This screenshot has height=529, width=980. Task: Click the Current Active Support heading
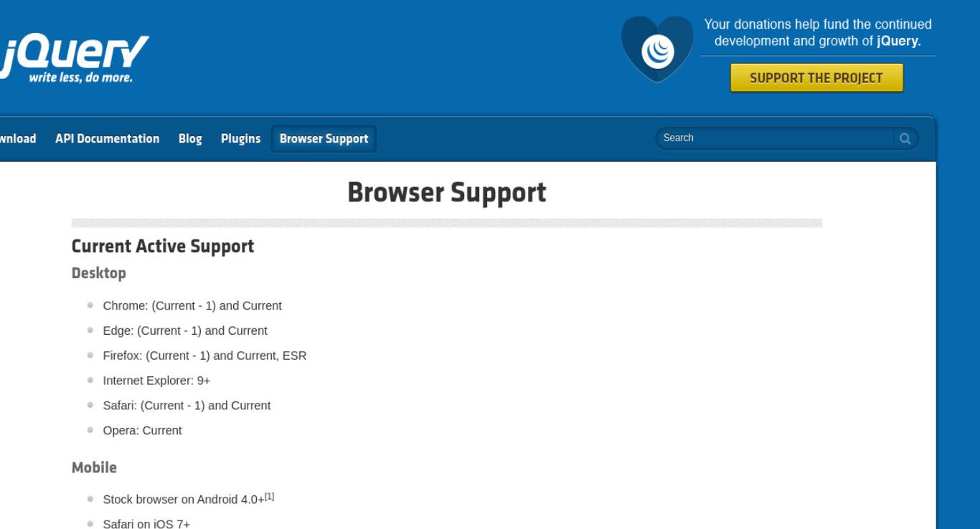163,246
